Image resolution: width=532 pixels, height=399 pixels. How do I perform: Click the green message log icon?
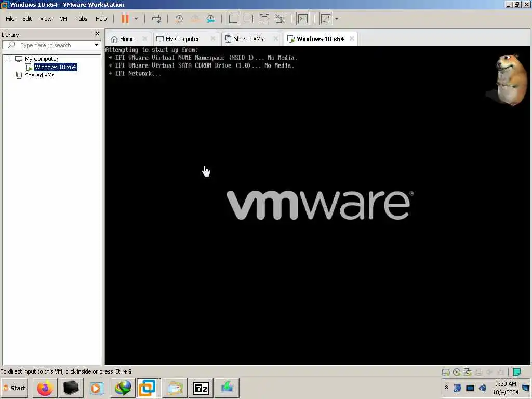[x=517, y=372]
